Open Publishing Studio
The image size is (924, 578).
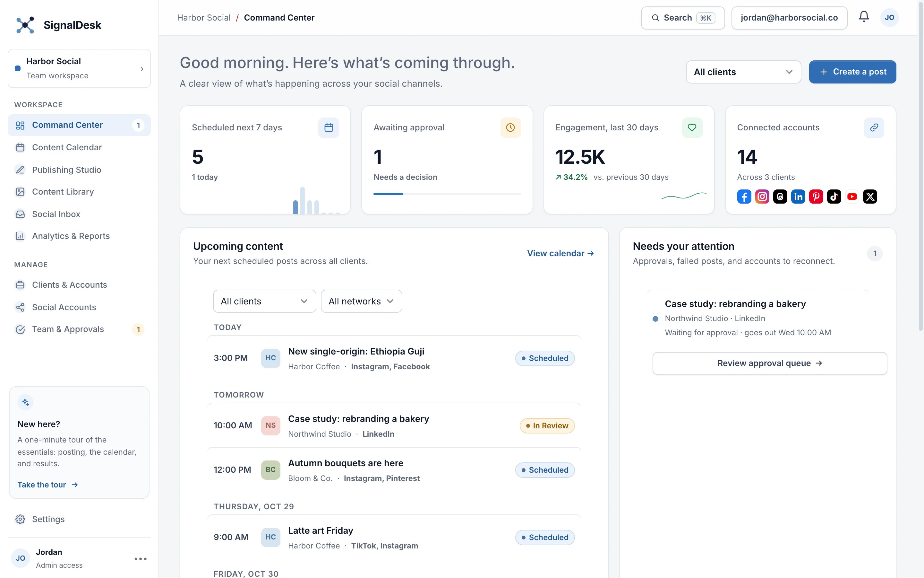tap(79, 170)
